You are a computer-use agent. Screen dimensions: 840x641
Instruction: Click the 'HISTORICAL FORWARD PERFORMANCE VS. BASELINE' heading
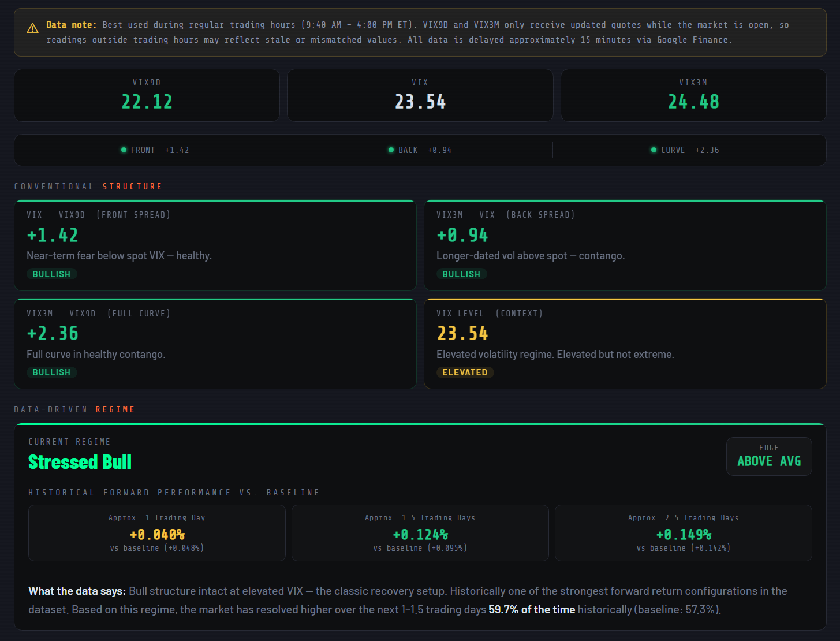click(174, 493)
